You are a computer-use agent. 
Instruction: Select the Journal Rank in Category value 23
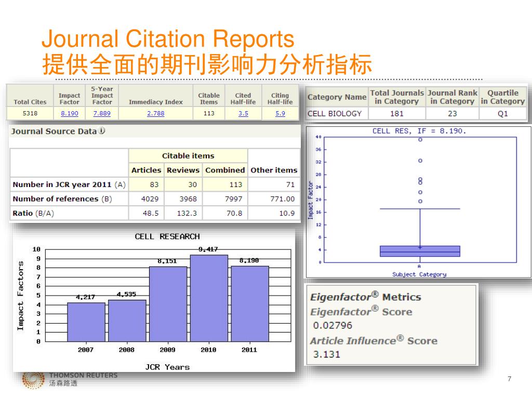[x=453, y=114]
